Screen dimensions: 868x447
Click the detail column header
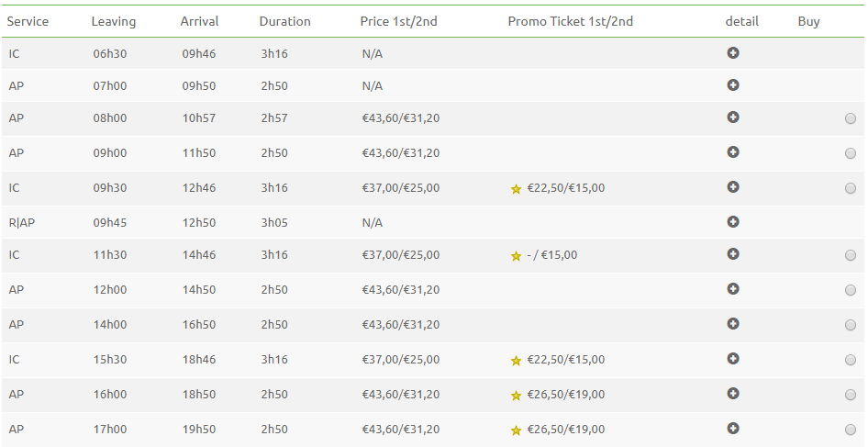741,22
